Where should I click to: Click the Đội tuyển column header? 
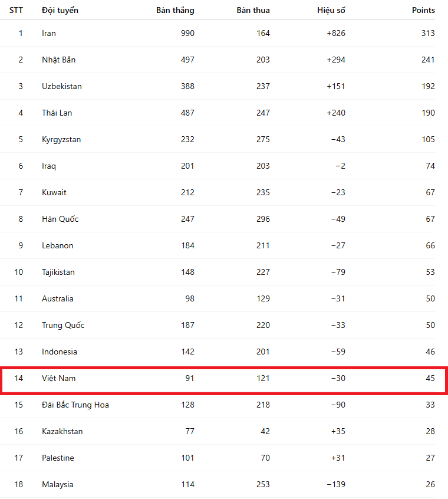tap(60, 11)
